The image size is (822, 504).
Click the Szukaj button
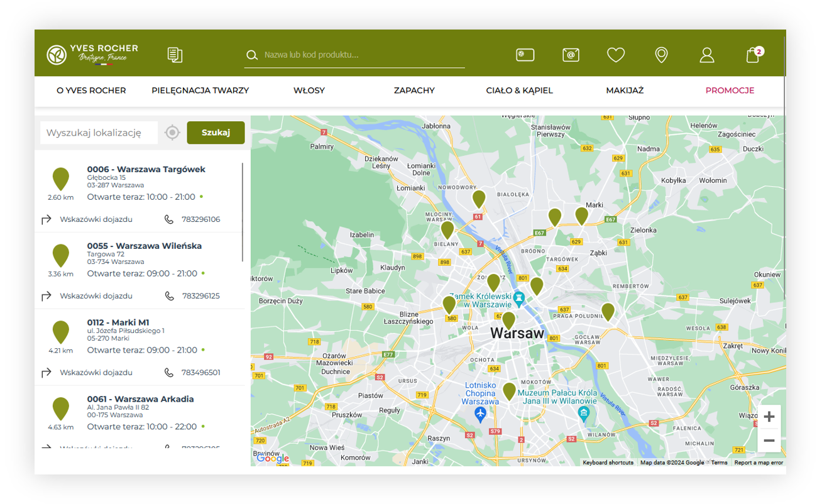[216, 133]
